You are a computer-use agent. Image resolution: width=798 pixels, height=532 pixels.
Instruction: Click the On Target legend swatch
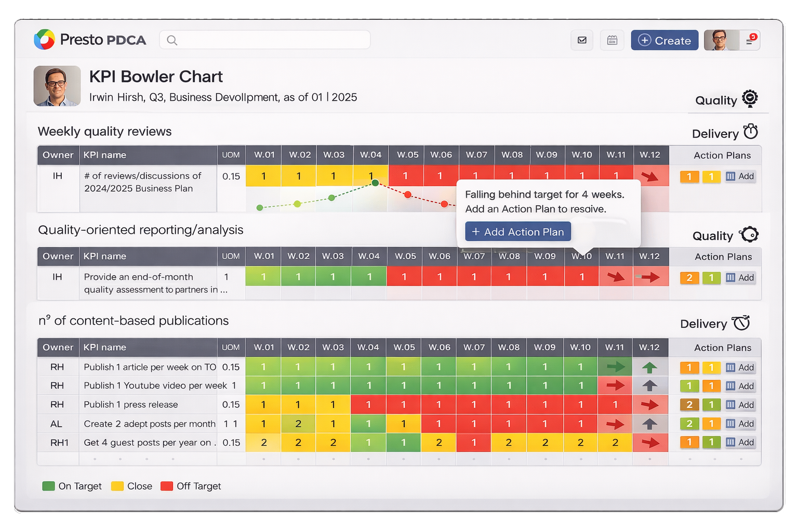point(48,486)
